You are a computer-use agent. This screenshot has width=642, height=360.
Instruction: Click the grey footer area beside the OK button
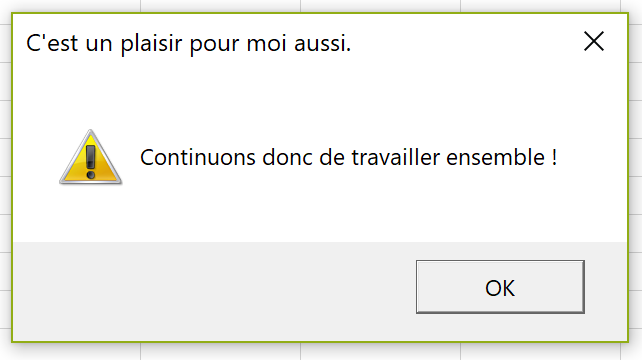pyautogui.click(x=213, y=291)
